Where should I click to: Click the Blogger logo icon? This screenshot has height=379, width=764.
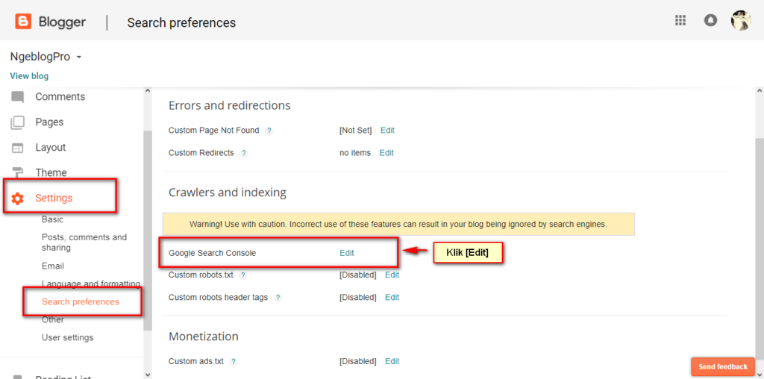[x=23, y=21]
